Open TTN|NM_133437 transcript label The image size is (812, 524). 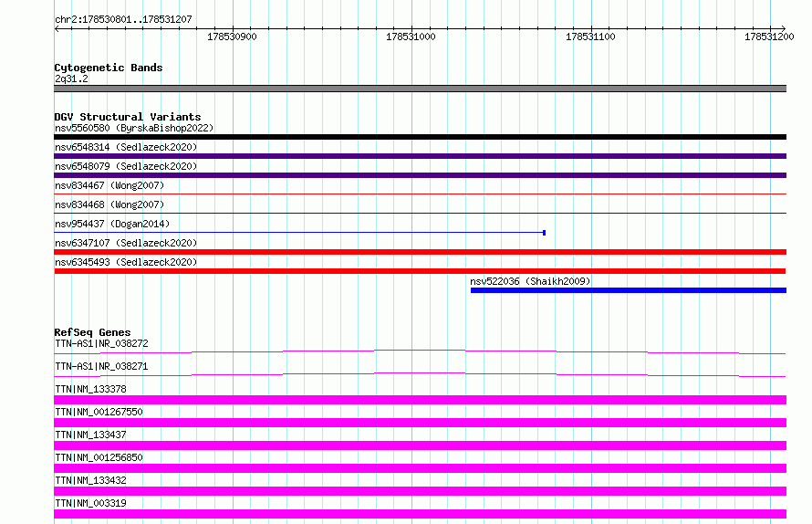90,435
